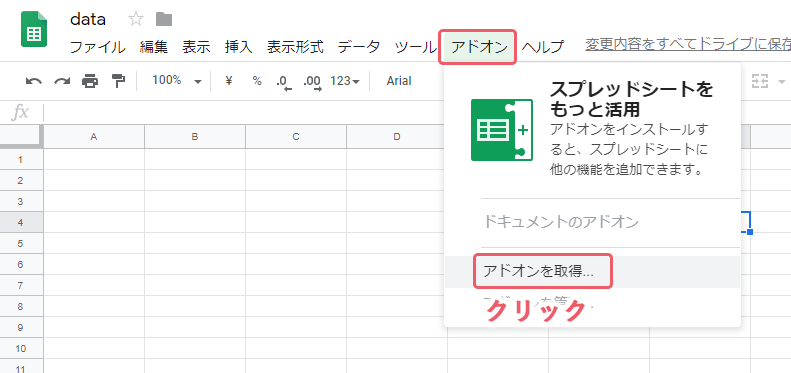Image resolution: width=791 pixels, height=373 pixels.
Task: Star the data spreadsheet
Action: pyautogui.click(x=136, y=20)
